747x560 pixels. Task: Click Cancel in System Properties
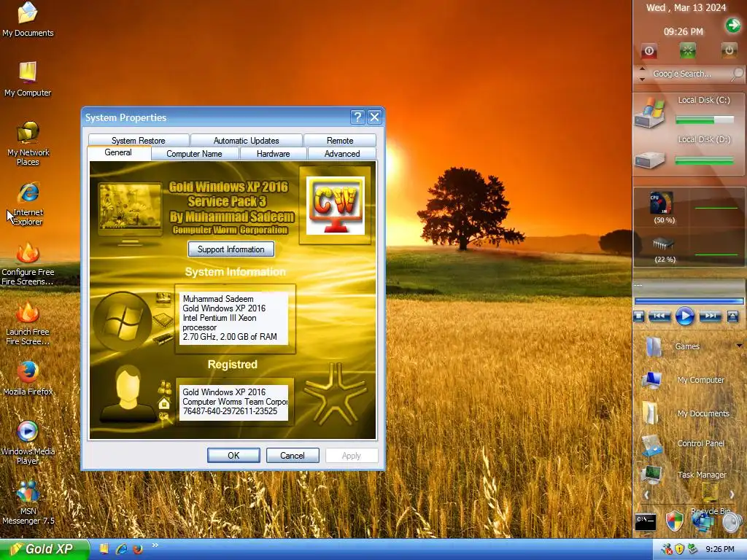(x=292, y=455)
